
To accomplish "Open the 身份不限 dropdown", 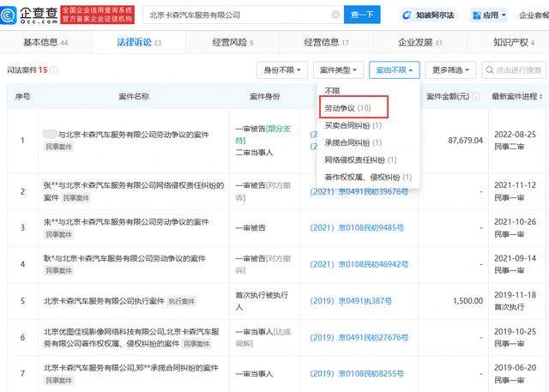I will pos(282,70).
